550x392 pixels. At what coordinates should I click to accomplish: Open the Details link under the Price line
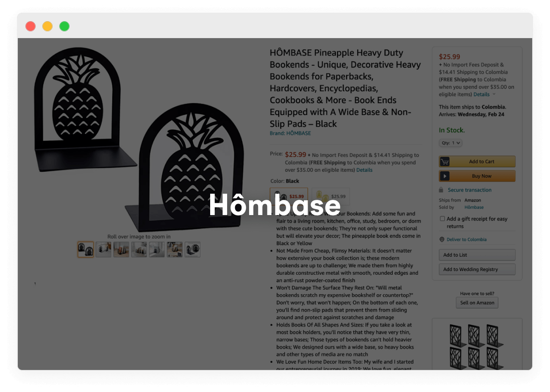tap(364, 170)
